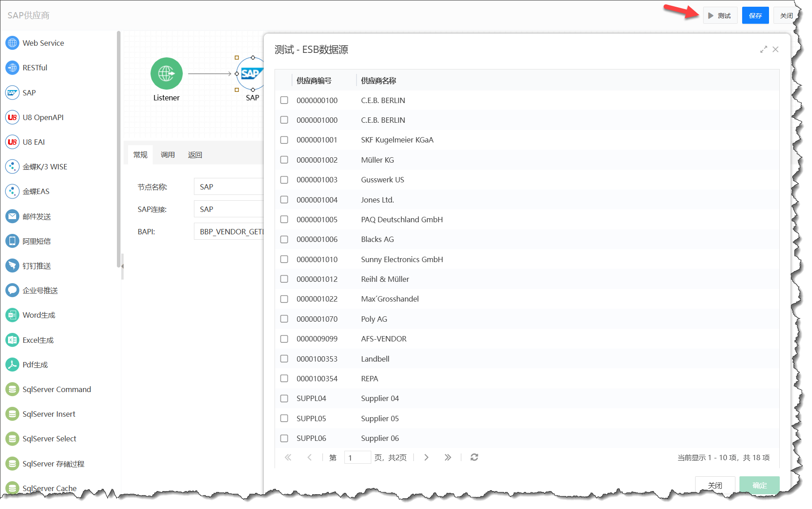Click the Listener node on canvas
This screenshot has width=812, height=509.
tap(166, 74)
